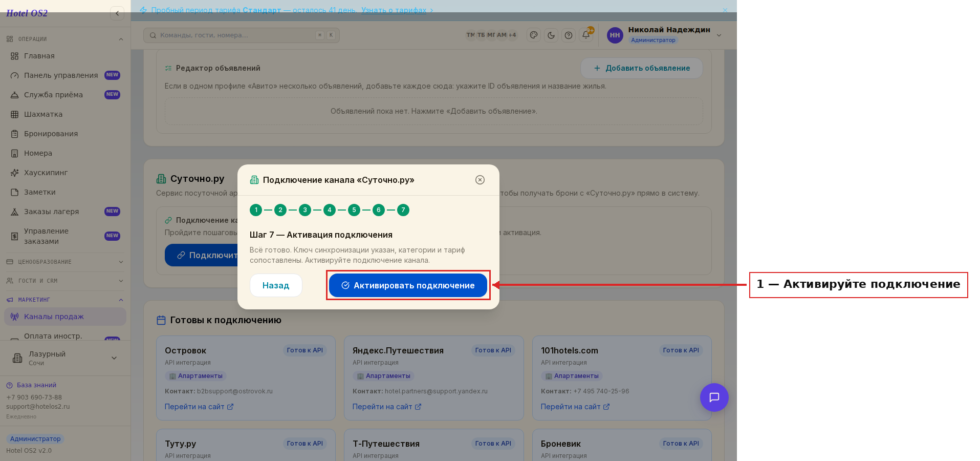Jump to step 1 in the wizard
This screenshot has width=980, height=461.
coord(256,210)
